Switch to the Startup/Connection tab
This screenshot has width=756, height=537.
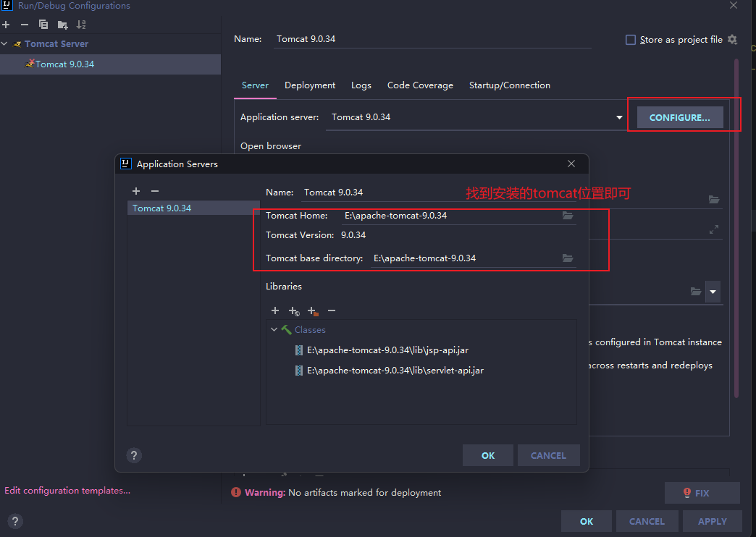point(510,85)
